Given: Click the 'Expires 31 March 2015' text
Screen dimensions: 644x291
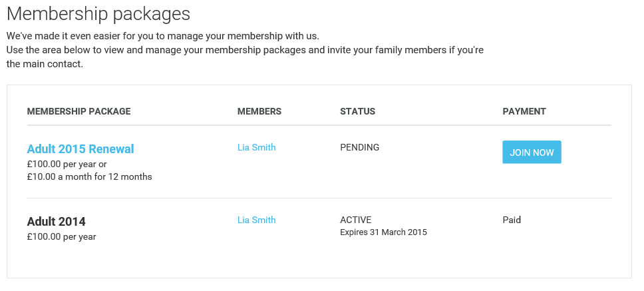Looking at the screenshot, I should [383, 232].
